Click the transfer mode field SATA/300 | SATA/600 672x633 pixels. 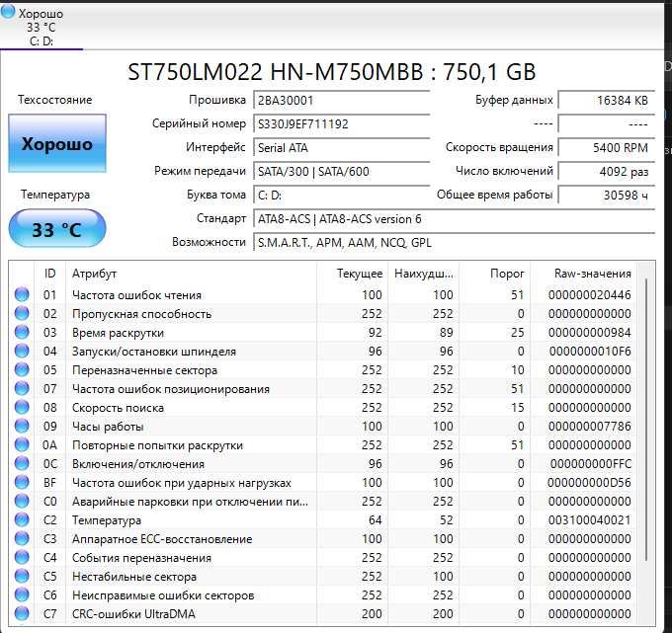[341, 171]
